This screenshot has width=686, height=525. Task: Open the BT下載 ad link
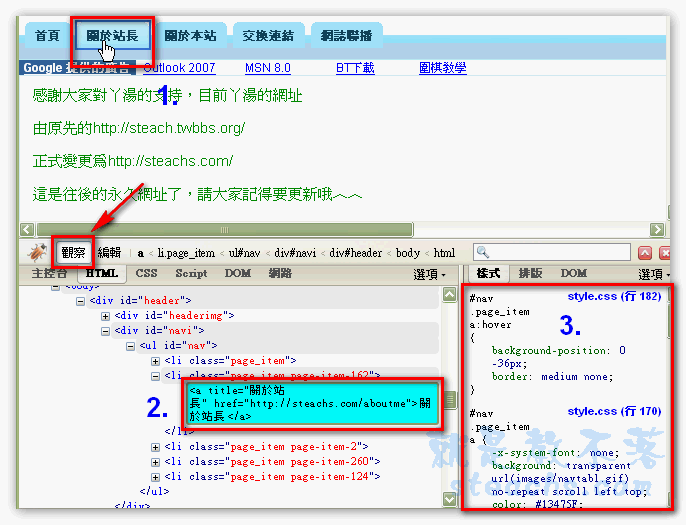point(355,68)
